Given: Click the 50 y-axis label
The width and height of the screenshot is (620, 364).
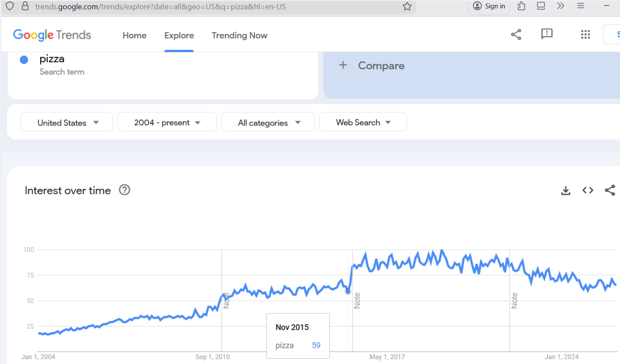Looking at the screenshot, I should (30, 301).
